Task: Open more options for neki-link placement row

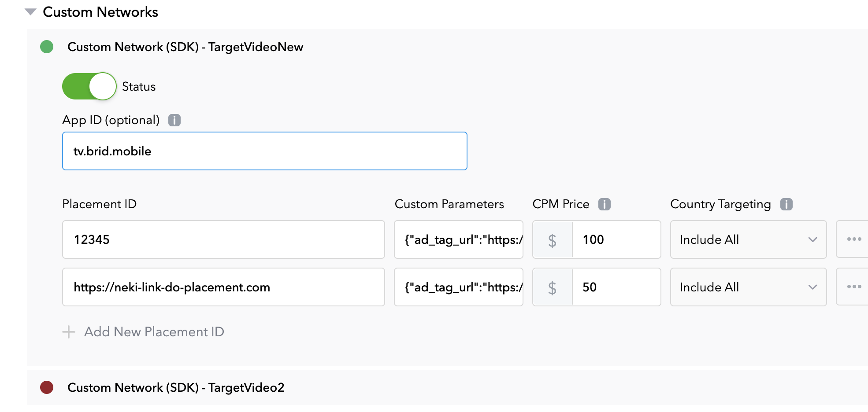Action: [854, 287]
